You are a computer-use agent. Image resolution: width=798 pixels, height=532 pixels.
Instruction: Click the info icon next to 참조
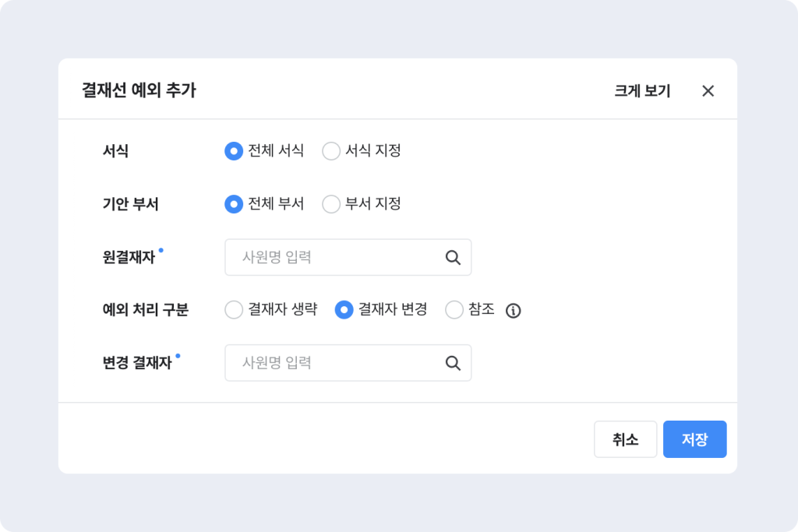[x=513, y=311]
